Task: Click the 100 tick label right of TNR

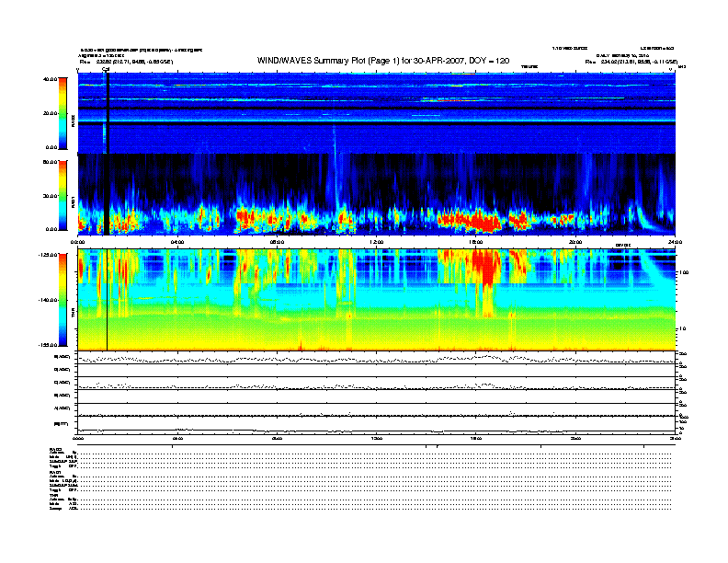Action: (x=684, y=272)
